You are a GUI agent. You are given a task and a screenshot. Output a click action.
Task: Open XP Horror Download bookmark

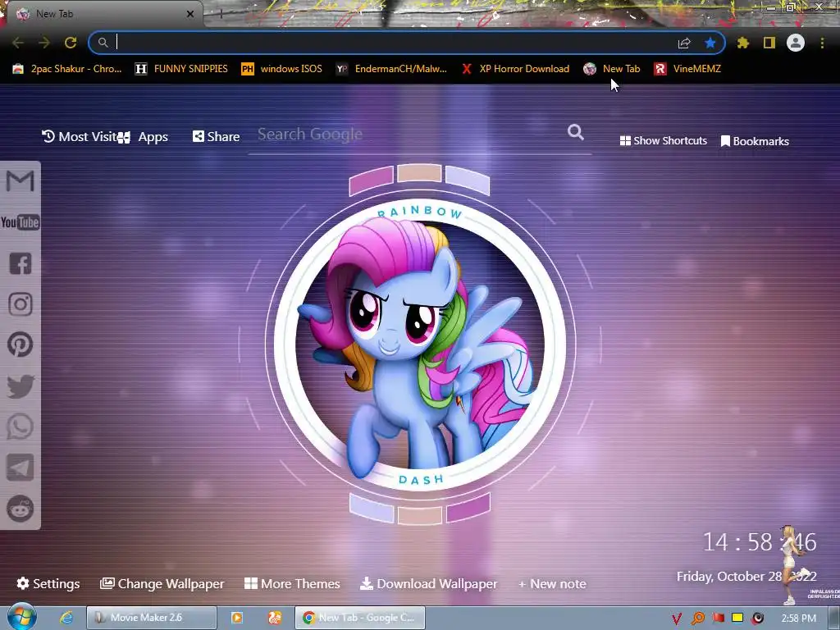[515, 69]
